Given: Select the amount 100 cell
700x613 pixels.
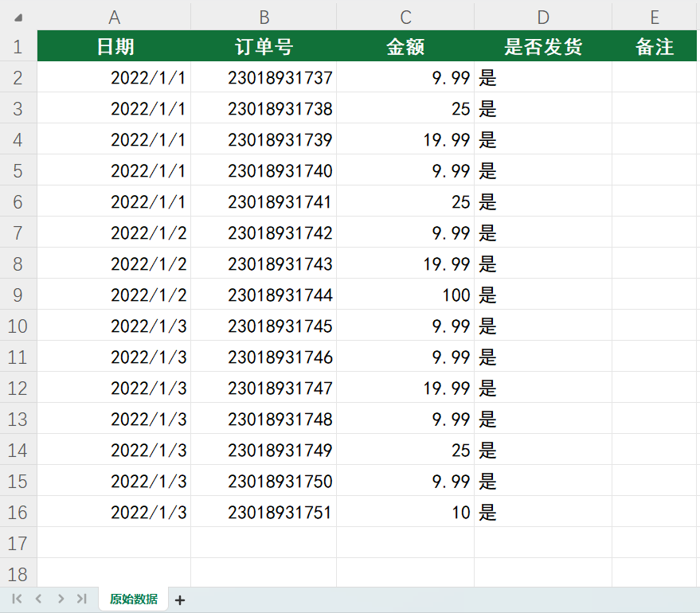Looking at the screenshot, I should tap(405, 295).
